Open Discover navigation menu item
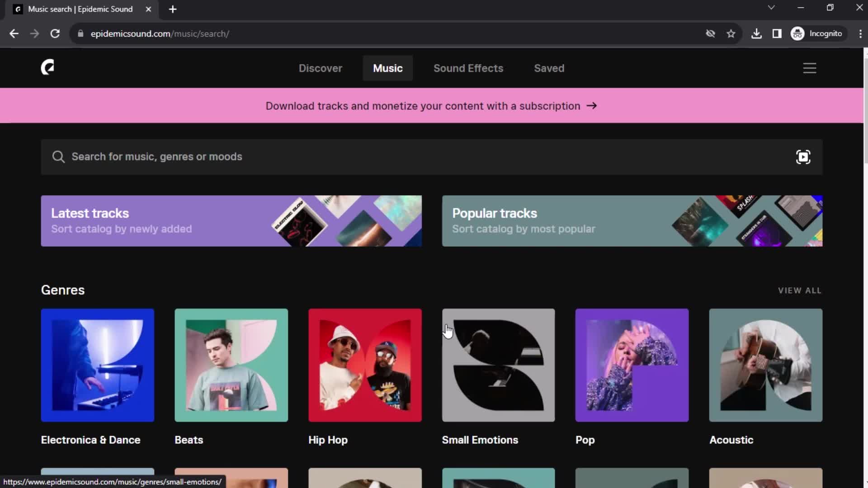868x488 pixels. pyautogui.click(x=320, y=68)
